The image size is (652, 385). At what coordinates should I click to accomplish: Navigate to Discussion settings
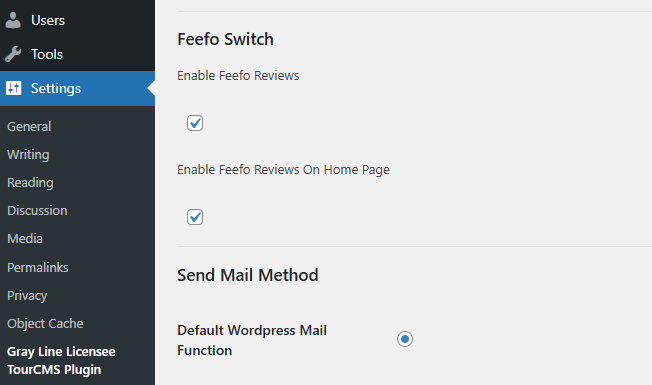37,210
